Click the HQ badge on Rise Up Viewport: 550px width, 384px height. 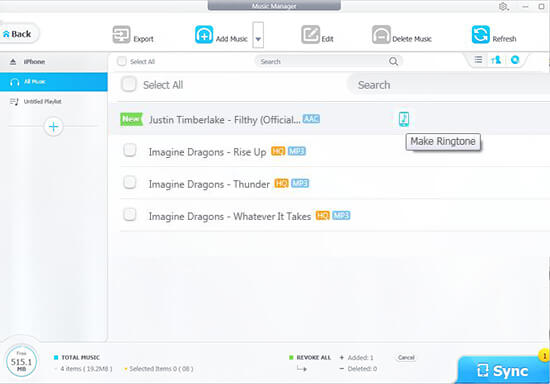tap(278, 151)
